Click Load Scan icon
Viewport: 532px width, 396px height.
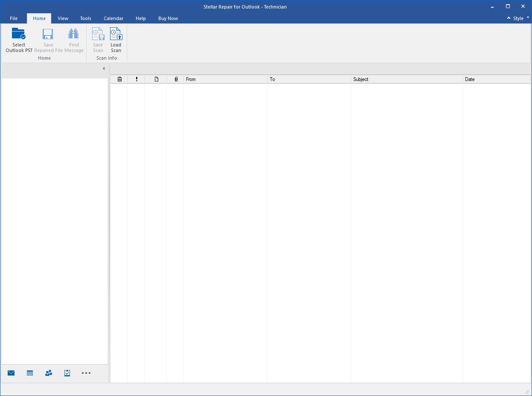116,34
